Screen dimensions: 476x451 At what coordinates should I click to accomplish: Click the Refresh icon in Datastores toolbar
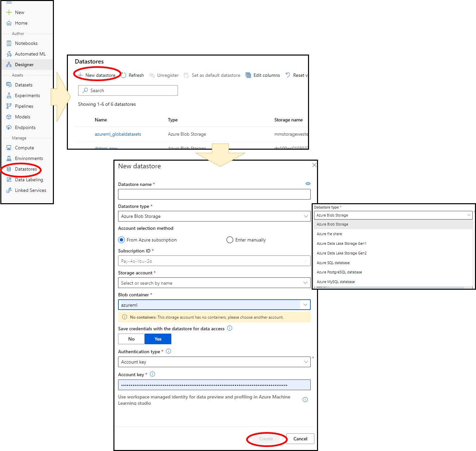(123, 75)
